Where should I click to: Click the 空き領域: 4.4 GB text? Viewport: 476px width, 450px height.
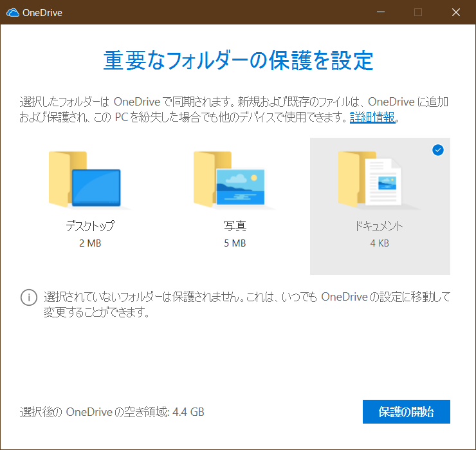(x=164, y=412)
